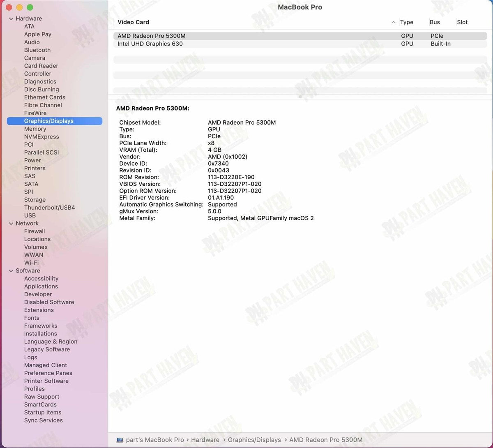
Task: Select WWAN under Network
Action: pyautogui.click(x=34, y=255)
